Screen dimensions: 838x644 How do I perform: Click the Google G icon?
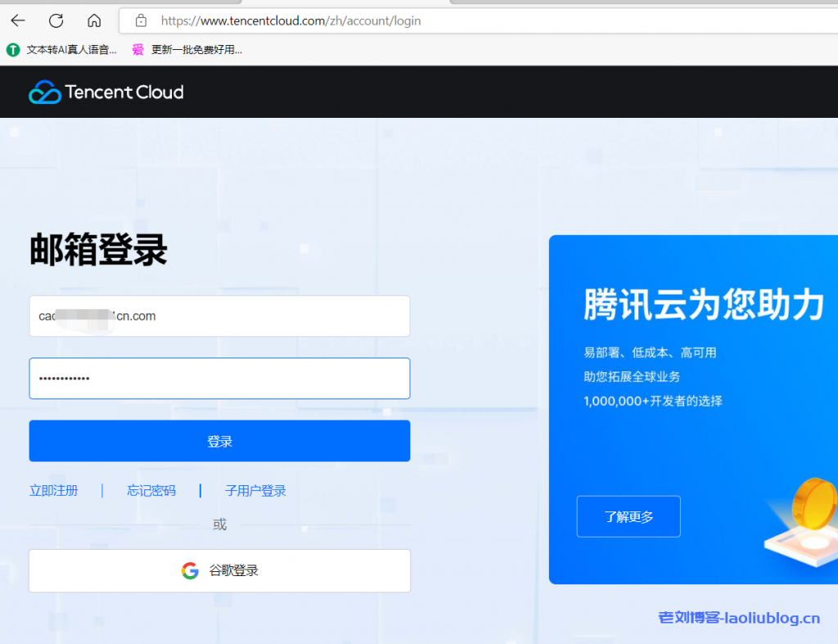[x=190, y=570]
